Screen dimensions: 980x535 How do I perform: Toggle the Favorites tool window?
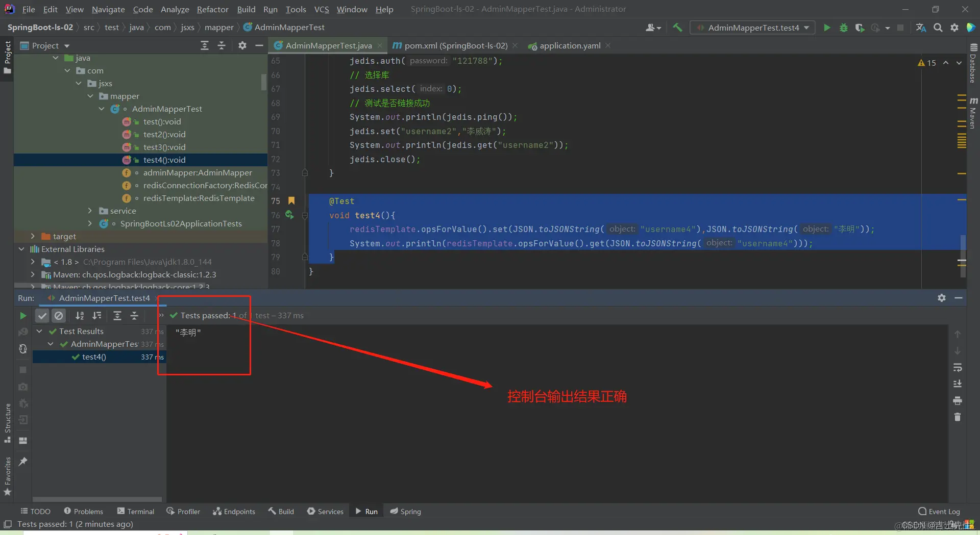7,476
